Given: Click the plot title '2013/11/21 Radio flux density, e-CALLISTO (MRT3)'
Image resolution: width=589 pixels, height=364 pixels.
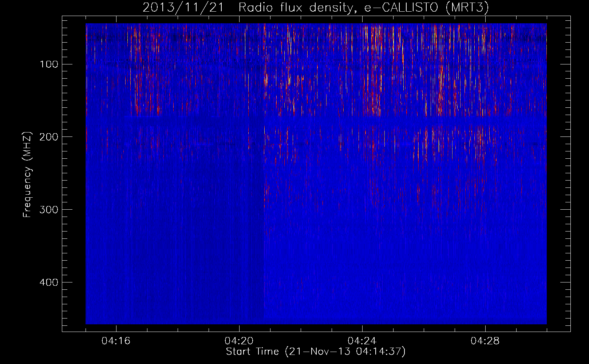Looking at the screenshot, I should coord(316,7).
